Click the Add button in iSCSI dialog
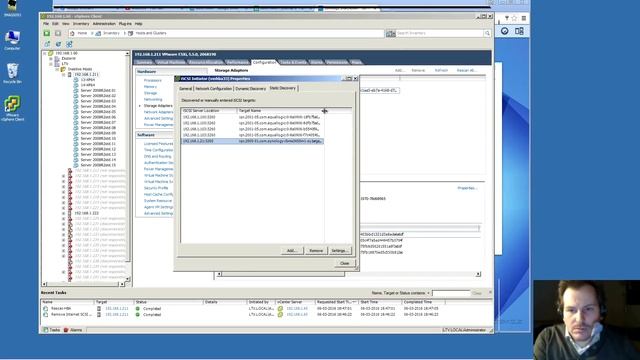Image resolution: width=640 pixels, height=360 pixels. [x=292, y=251]
